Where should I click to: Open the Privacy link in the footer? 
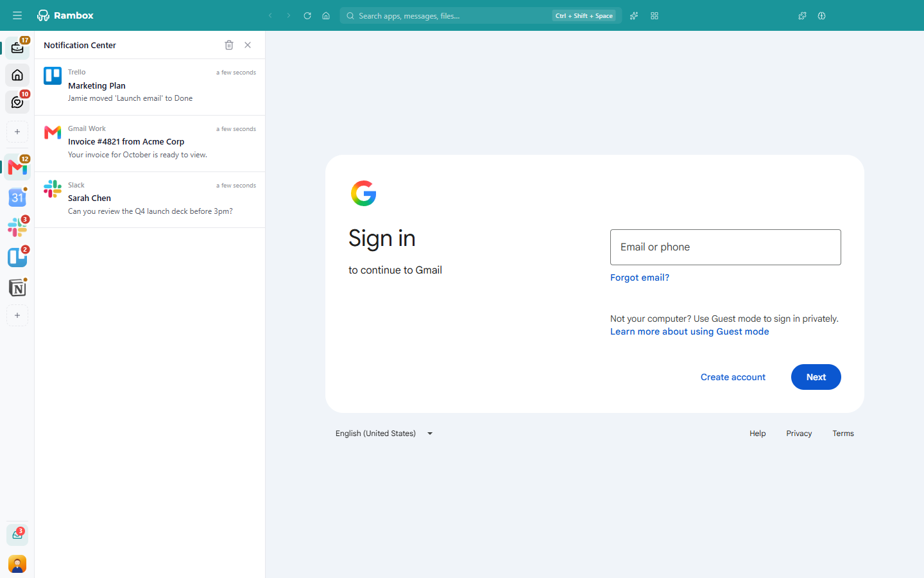pyautogui.click(x=799, y=433)
